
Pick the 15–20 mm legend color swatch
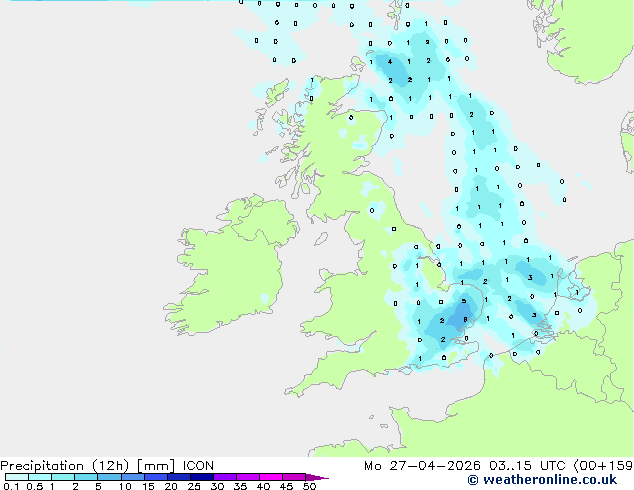tap(156, 477)
